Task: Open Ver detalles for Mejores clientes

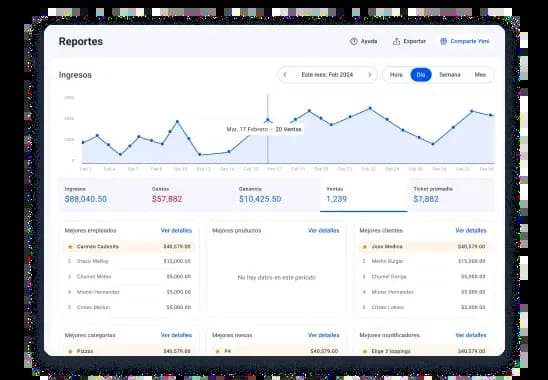Action: [471, 231]
